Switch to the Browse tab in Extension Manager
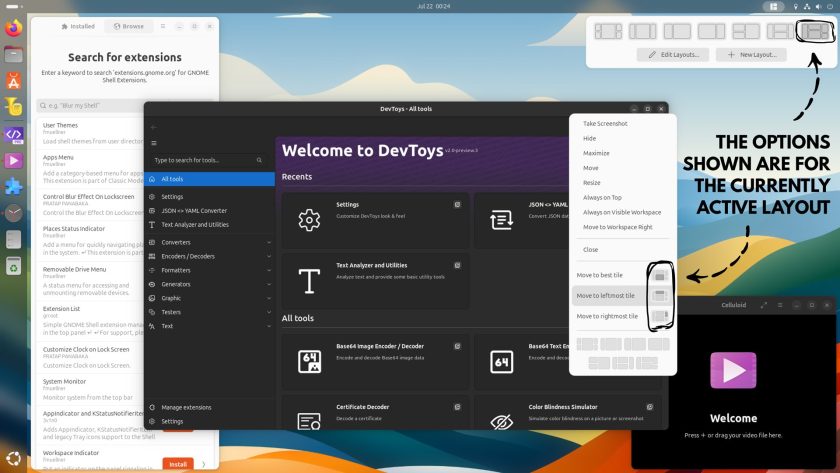Image resolution: width=840 pixels, height=473 pixels. pos(129,26)
